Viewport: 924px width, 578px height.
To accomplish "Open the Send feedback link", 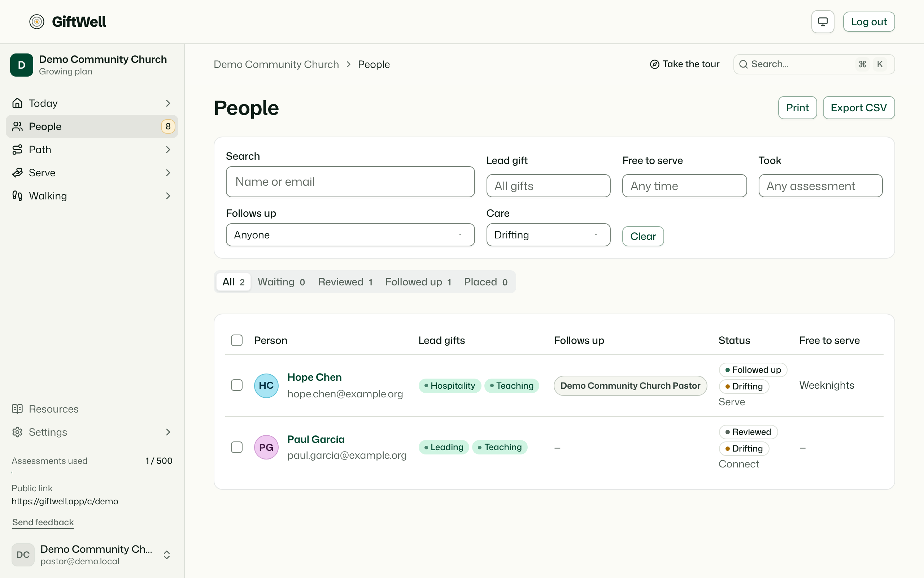I will (x=43, y=522).
